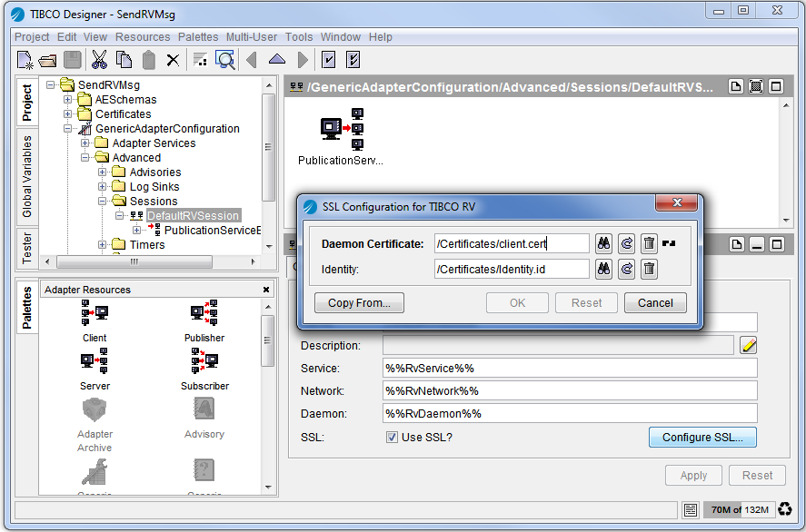Click the magnifier search toolbar icon
The height and width of the screenshot is (532, 806).
(225, 60)
